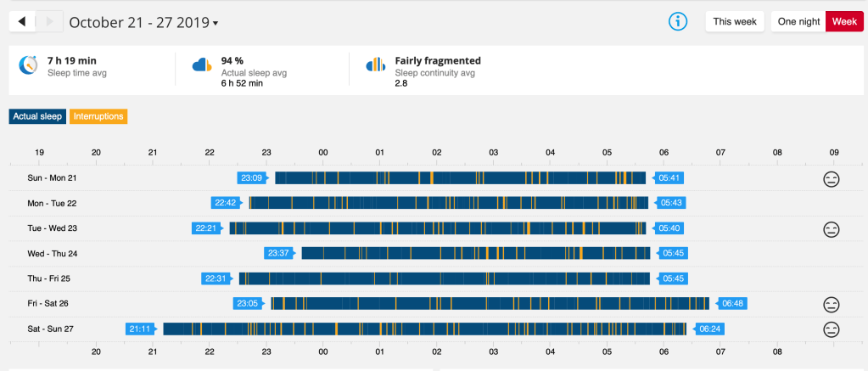This screenshot has height=371, width=868.
Task: Click the Tue - Wed 23 smiley face
Action: click(831, 229)
